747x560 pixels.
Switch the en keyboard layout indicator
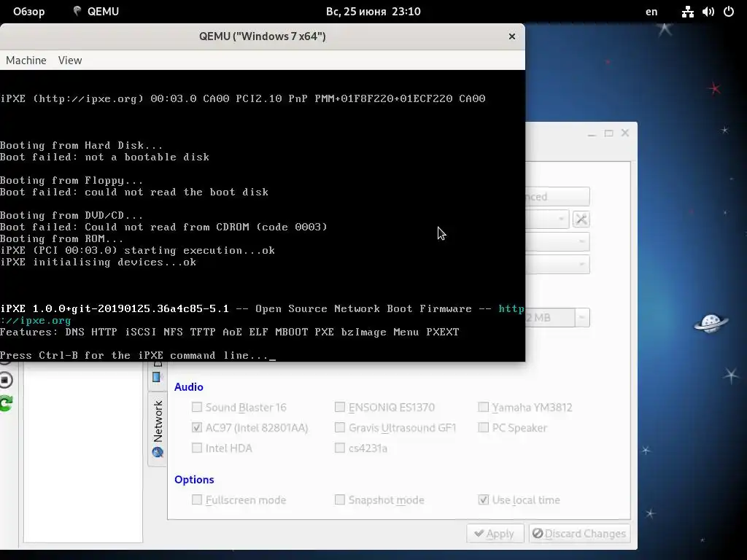pos(651,12)
